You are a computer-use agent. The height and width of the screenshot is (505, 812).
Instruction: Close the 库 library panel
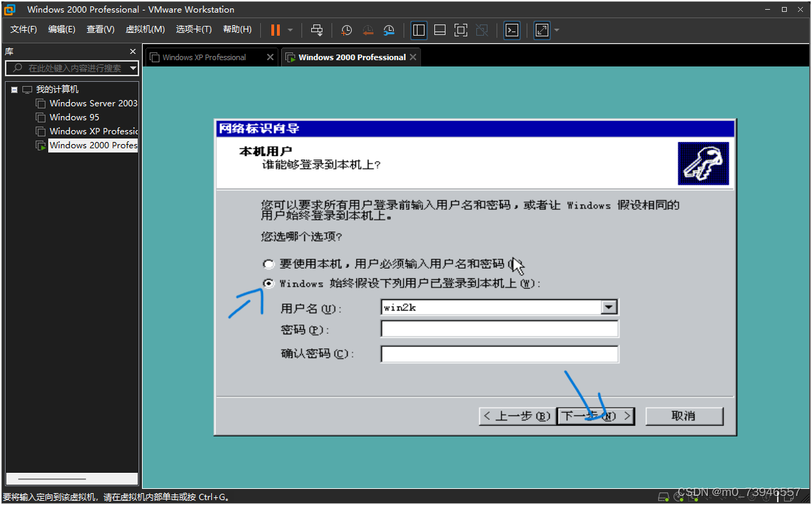(x=133, y=51)
